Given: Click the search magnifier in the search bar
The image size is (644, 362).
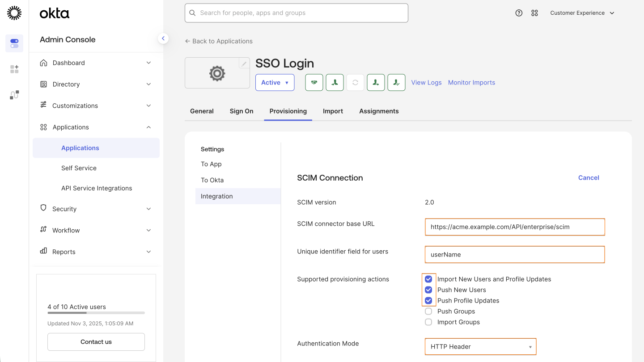Looking at the screenshot, I should tap(192, 13).
